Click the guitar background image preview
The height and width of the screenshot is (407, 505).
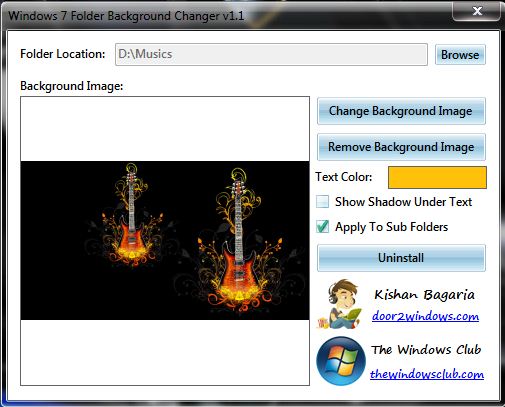165,241
